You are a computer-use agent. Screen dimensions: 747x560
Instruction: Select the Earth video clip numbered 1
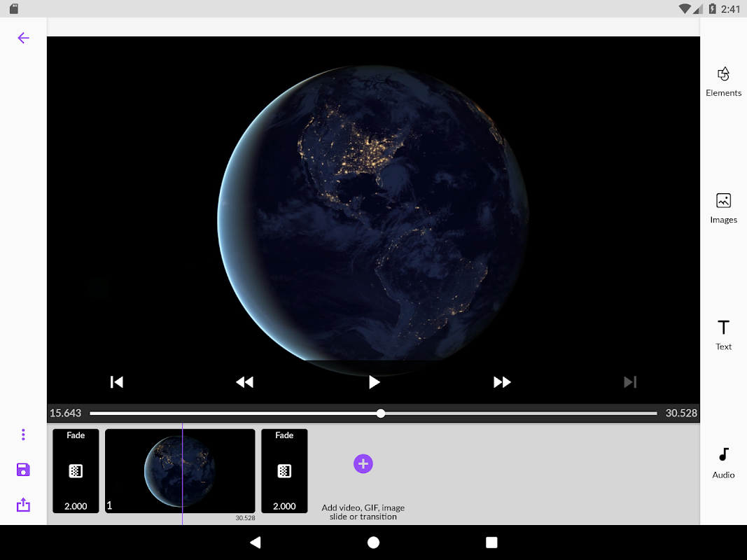tap(180, 471)
